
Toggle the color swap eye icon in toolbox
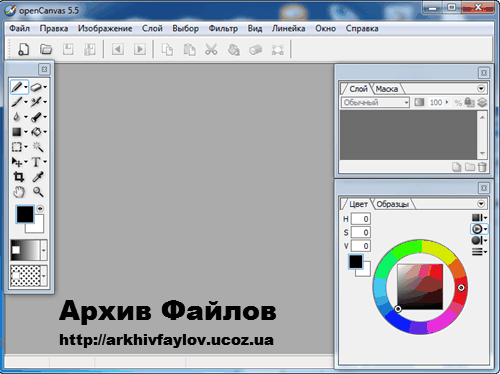pos(40,209)
